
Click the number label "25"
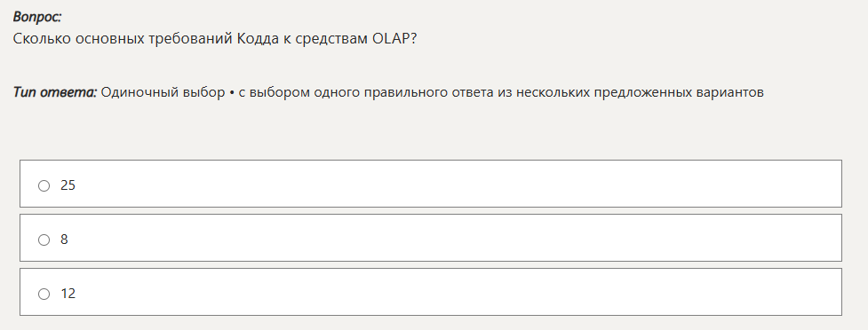[x=68, y=185]
